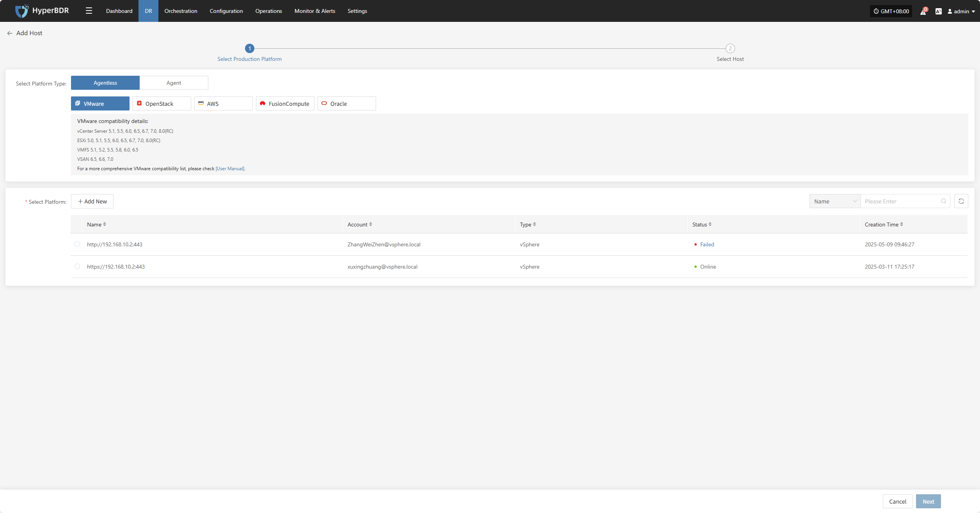
Task: Choose the Agent platform type
Action: tap(174, 83)
